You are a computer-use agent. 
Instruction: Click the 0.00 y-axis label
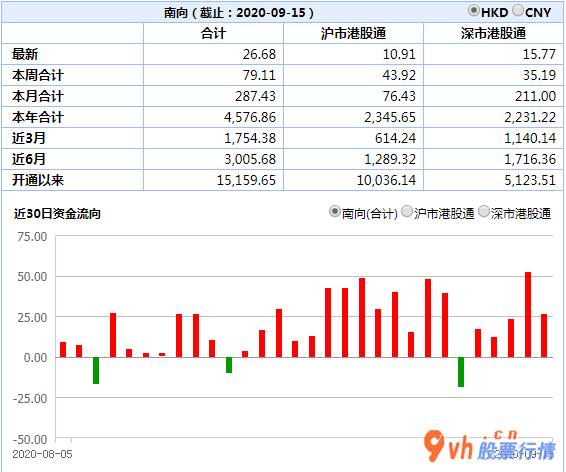coord(35,358)
